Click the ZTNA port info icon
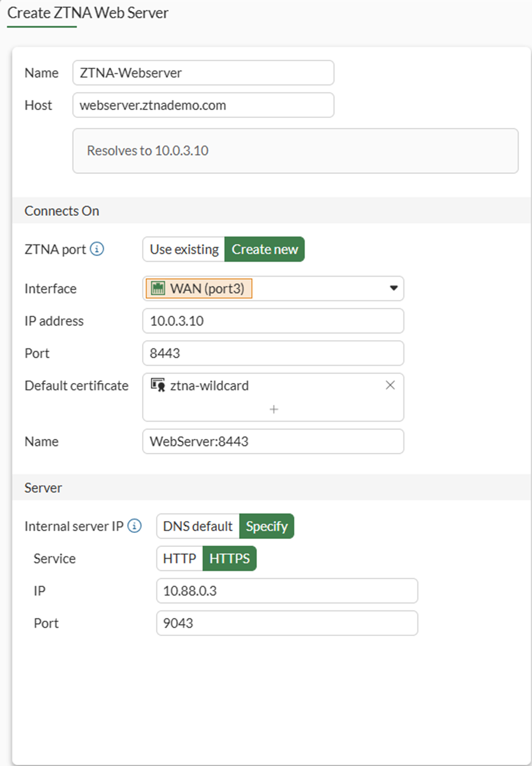The width and height of the screenshot is (532, 766). click(97, 249)
